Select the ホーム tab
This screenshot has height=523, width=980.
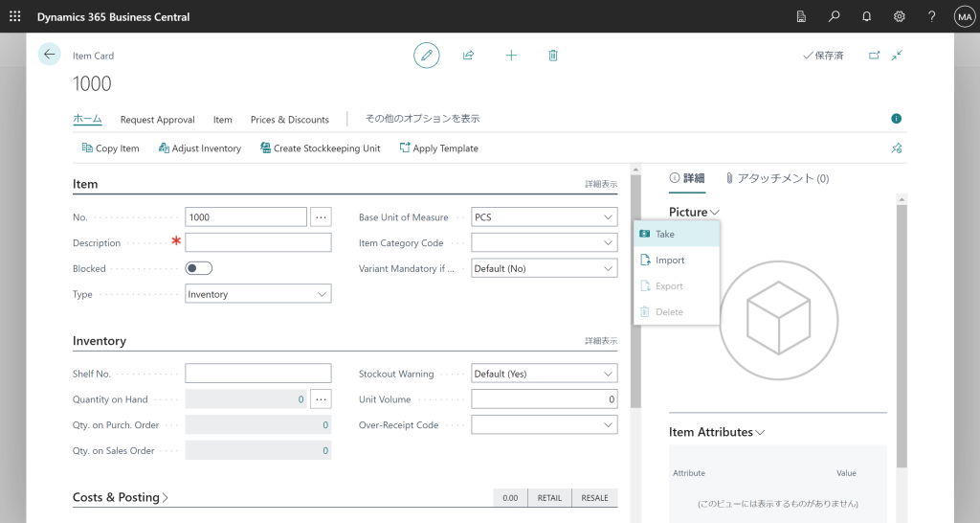point(87,119)
